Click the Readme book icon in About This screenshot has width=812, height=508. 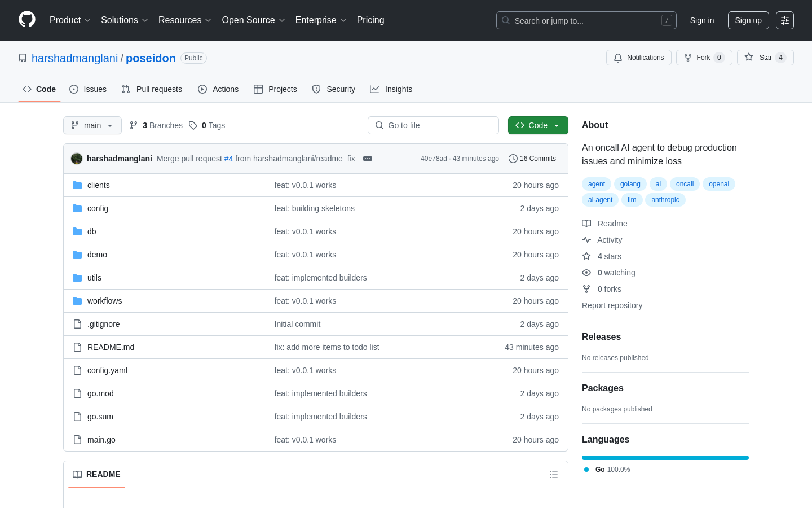click(586, 224)
